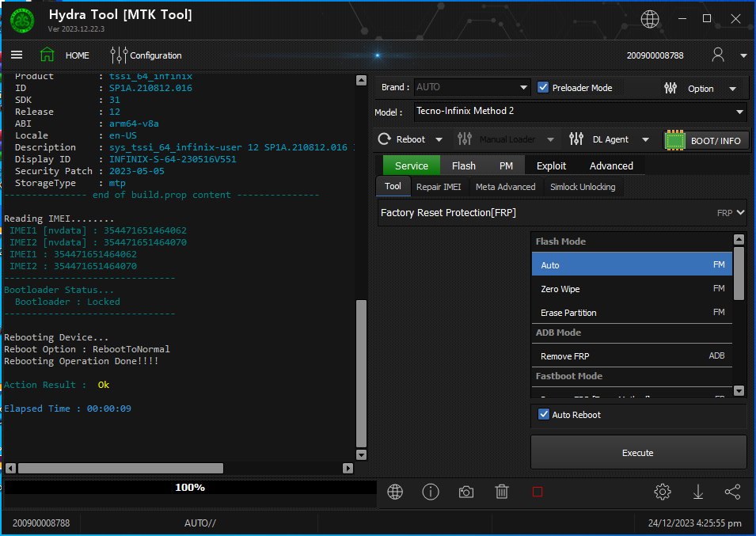Viewport: 756px width, 536px height.
Task: Click Bootloader : Locked log line
Action: pos(67,302)
